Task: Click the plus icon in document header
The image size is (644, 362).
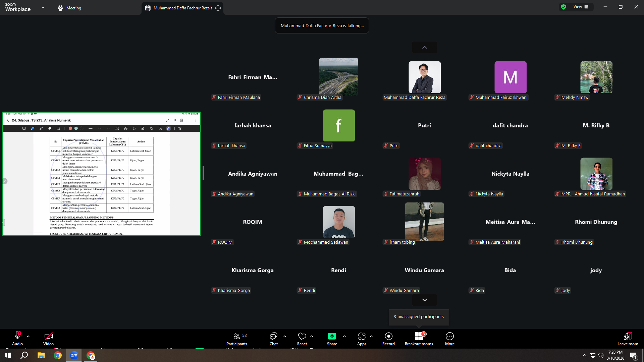Action: (189, 120)
